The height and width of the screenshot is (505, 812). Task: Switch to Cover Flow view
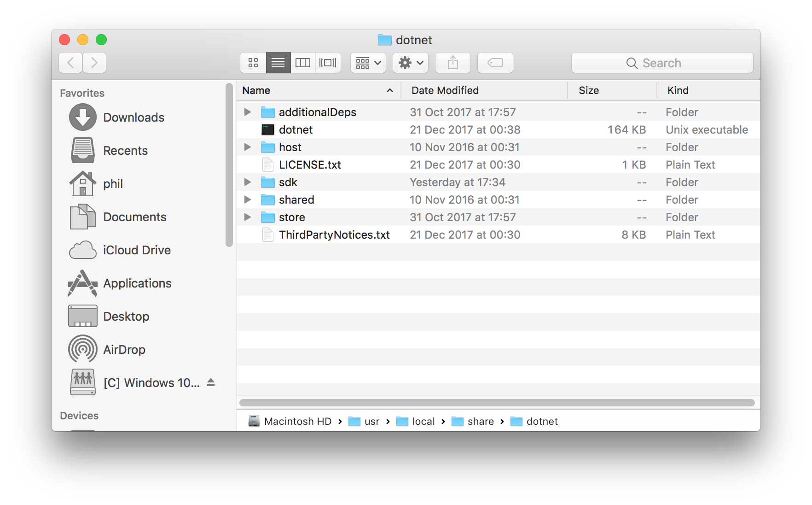[x=328, y=63]
